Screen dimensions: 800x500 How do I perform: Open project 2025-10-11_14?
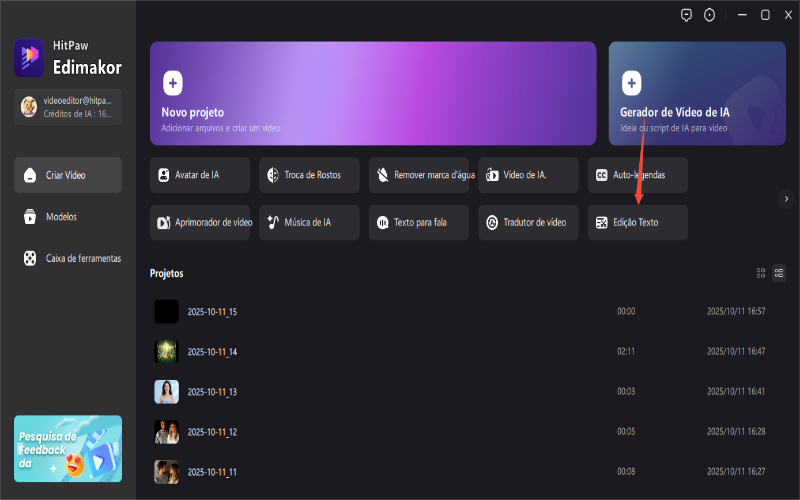click(468, 352)
